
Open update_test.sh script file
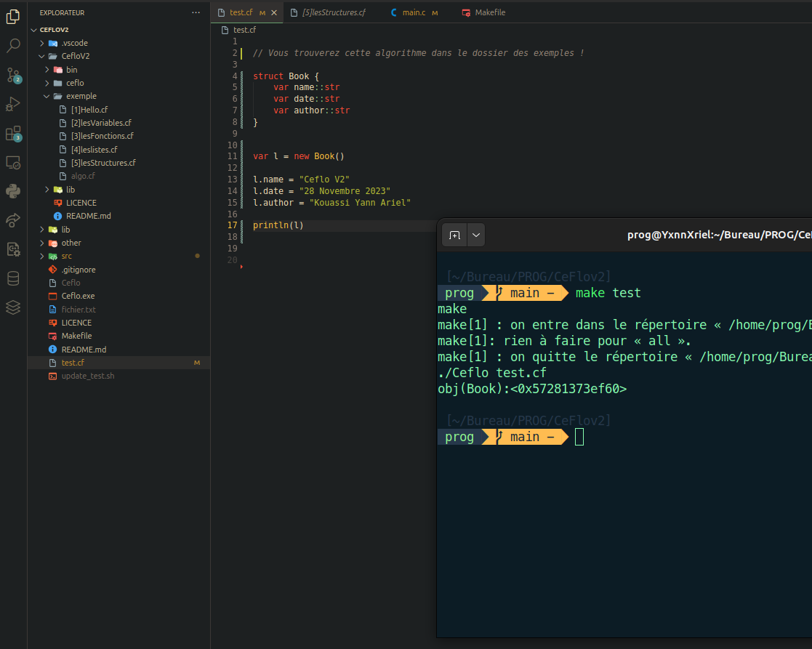coord(87,376)
